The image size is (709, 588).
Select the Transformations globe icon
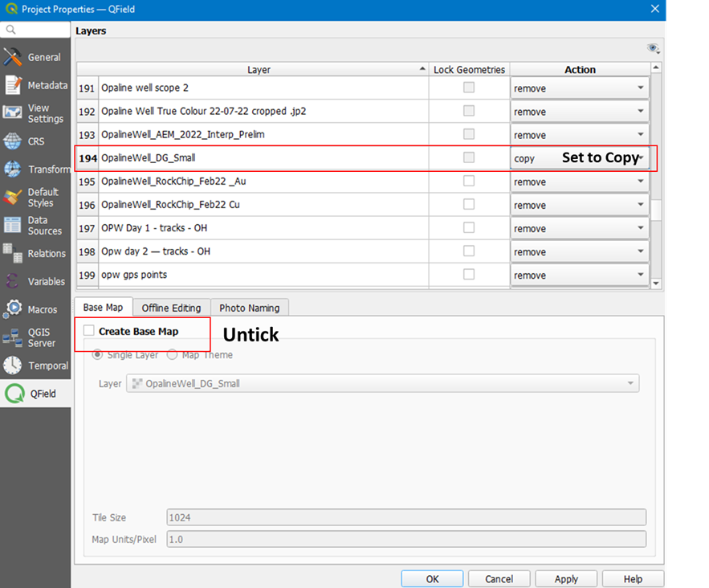point(12,169)
